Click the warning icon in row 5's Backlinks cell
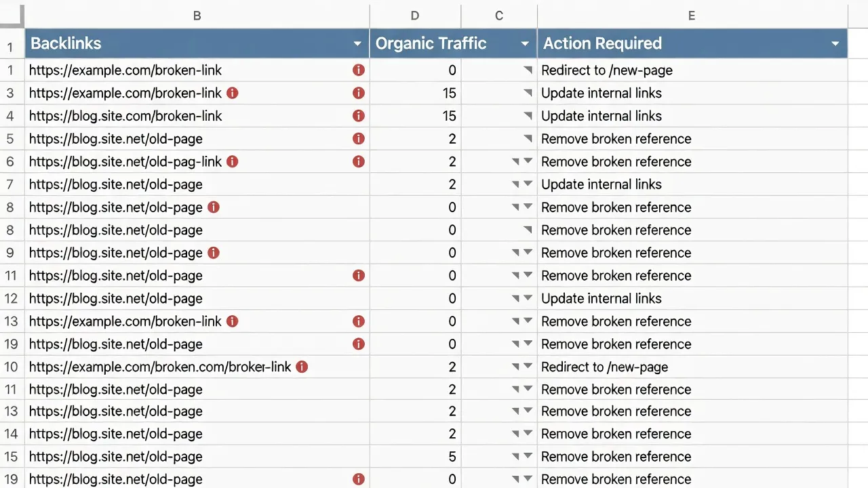 [359, 139]
